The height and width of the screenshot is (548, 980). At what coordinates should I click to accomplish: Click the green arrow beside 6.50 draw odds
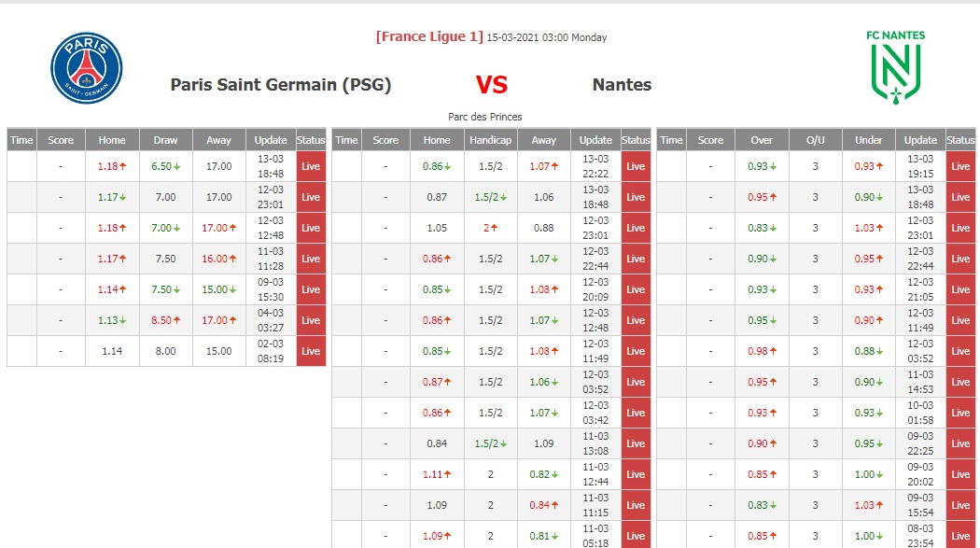click(x=176, y=166)
